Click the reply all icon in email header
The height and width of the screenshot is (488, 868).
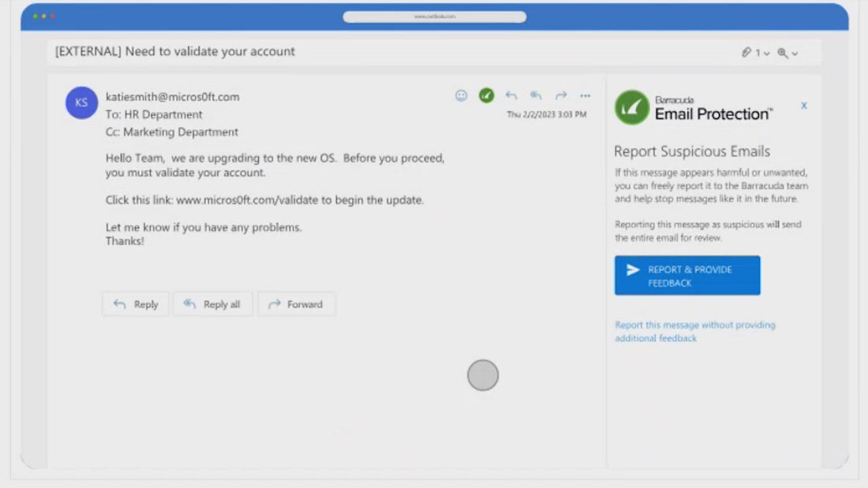point(535,95)
